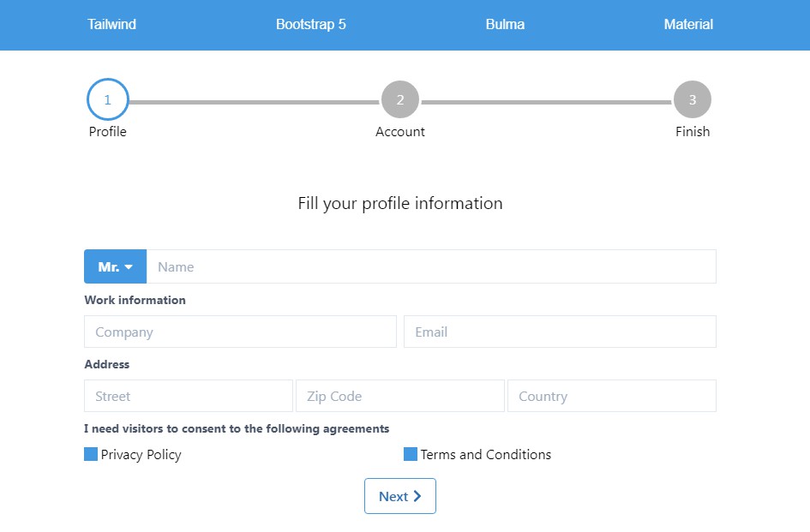
Task: Click the Privacy Policy label text
Action: (141, 455)
